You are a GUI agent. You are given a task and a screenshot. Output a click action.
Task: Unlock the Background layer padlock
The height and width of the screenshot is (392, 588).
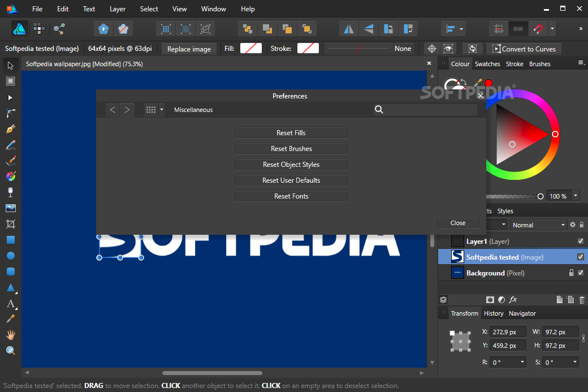coord(572,273)
